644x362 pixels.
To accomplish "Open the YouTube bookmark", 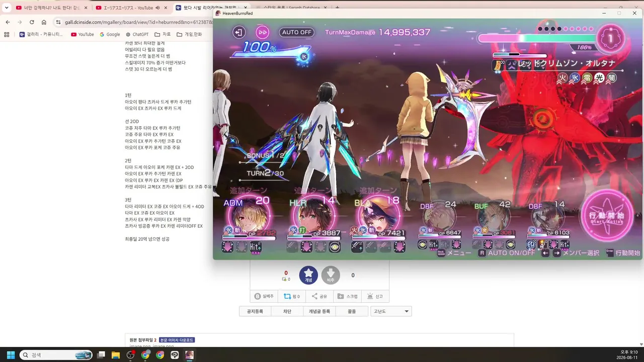I will [x=83, y=34].
